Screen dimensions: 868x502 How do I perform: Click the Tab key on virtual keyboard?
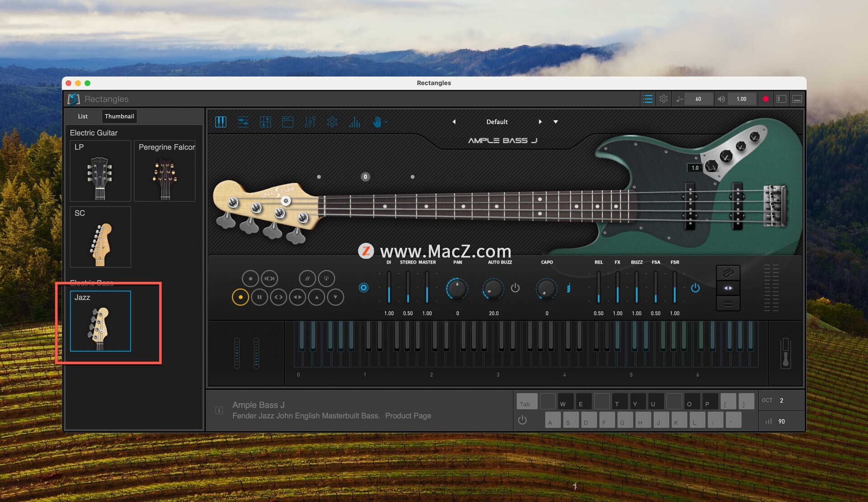click(x=527, y=401)
